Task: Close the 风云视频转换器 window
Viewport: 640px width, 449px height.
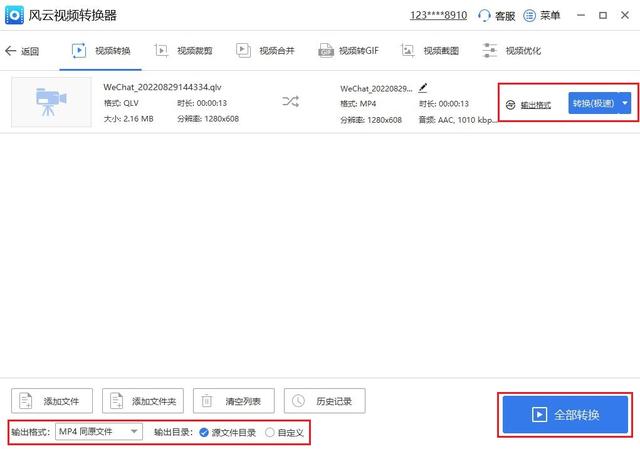Action: [625, 16]
